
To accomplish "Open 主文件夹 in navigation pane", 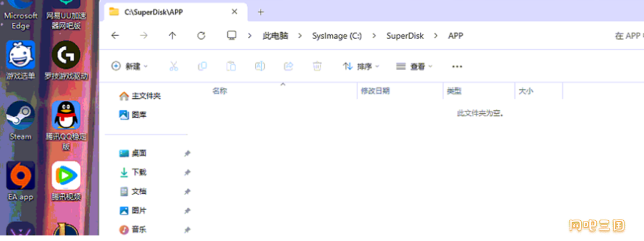I will 146,96.
